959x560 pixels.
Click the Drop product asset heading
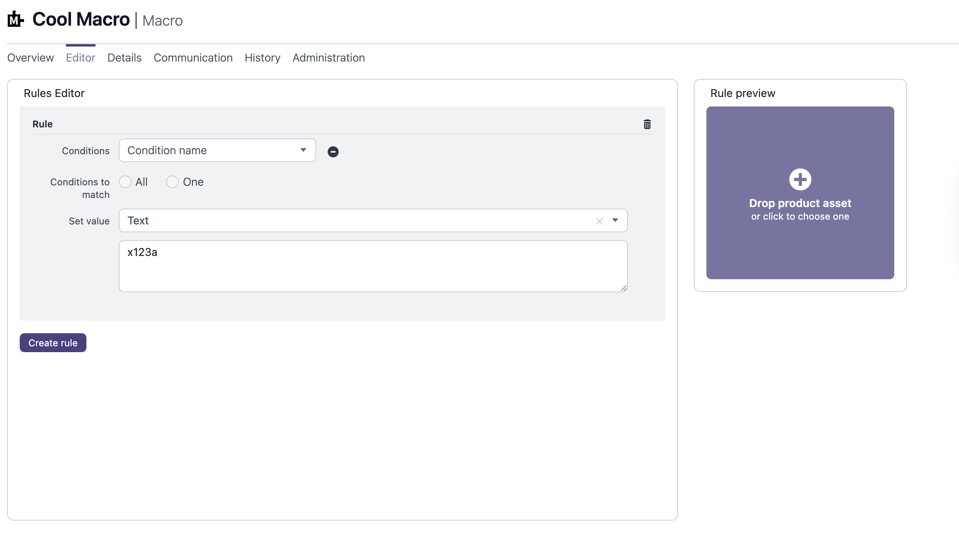coord(800,203)
